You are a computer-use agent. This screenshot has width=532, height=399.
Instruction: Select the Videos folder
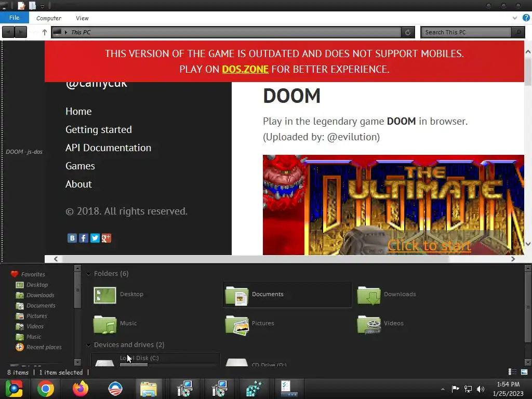pos(380,324)
